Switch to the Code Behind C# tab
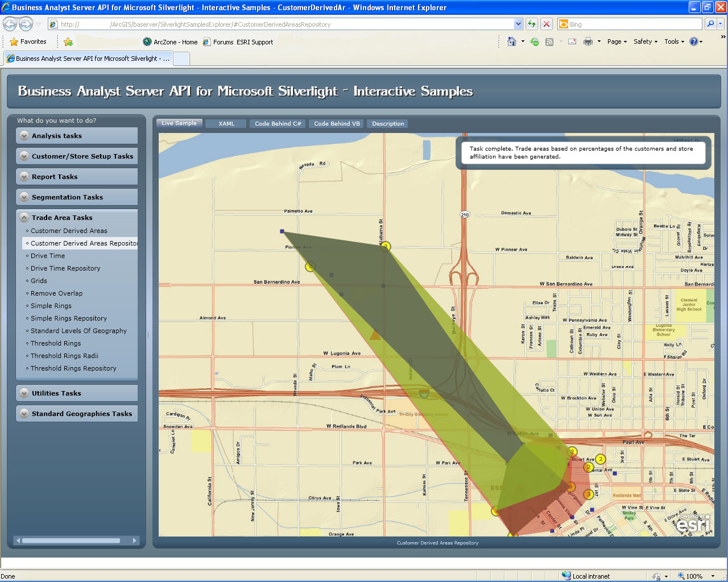Screen dimensions: 728x582 [278, 123]
